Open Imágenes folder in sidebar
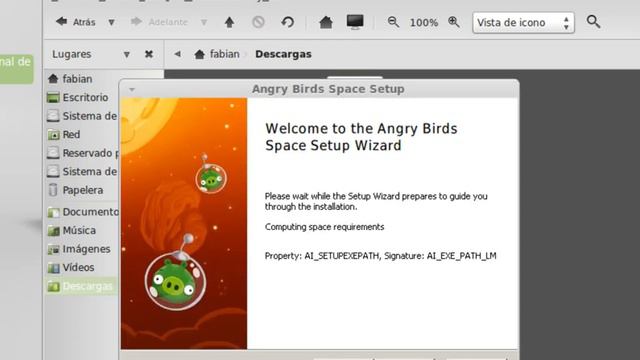 (x=79, y=249)
